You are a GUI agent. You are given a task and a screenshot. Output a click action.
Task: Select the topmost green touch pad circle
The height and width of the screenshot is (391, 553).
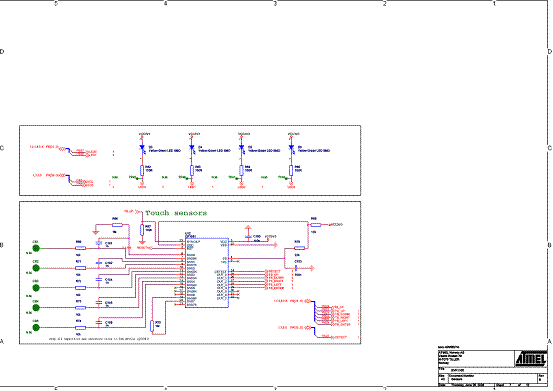36,248
